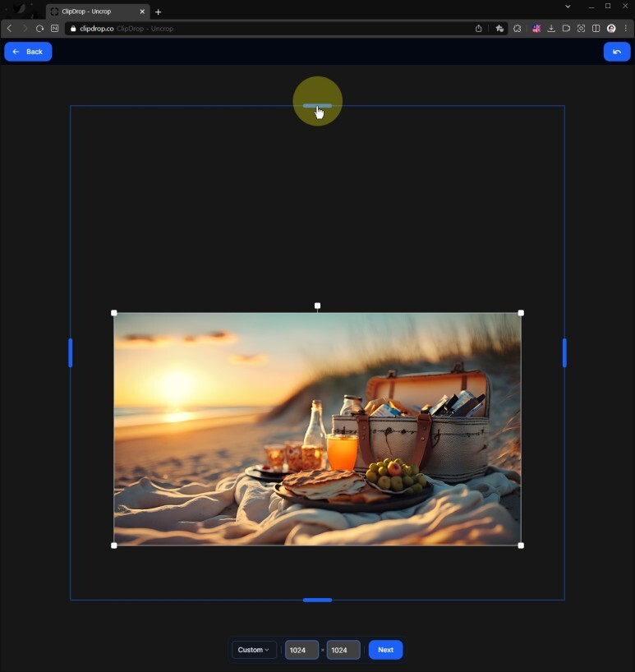Grab the top canvas edge handle

tap(317, 105)
